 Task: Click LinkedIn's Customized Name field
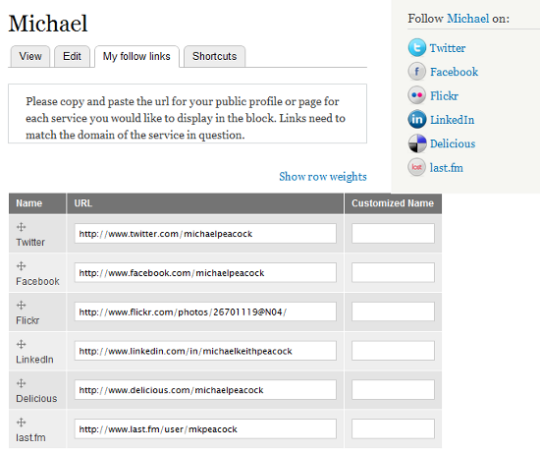[393, 351]
